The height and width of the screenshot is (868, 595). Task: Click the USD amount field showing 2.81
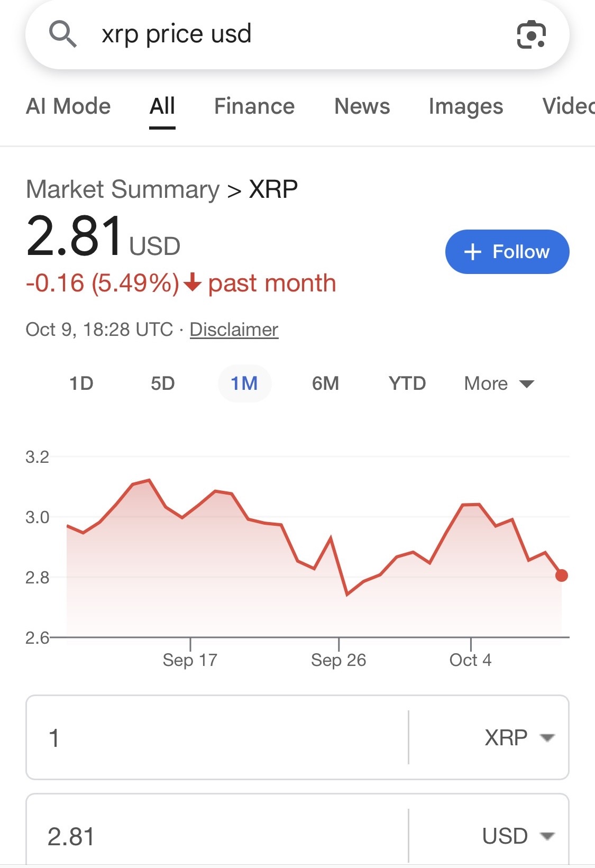[217, 836]
